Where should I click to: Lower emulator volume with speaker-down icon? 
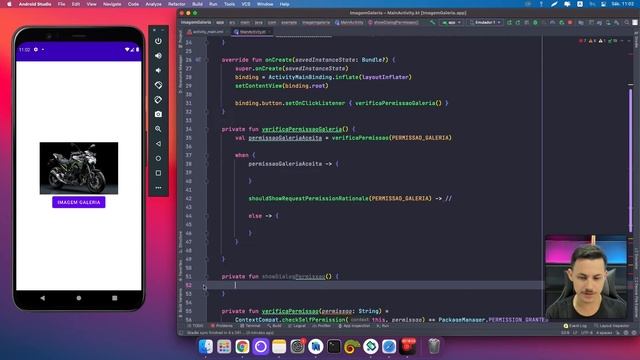point(158,70)
